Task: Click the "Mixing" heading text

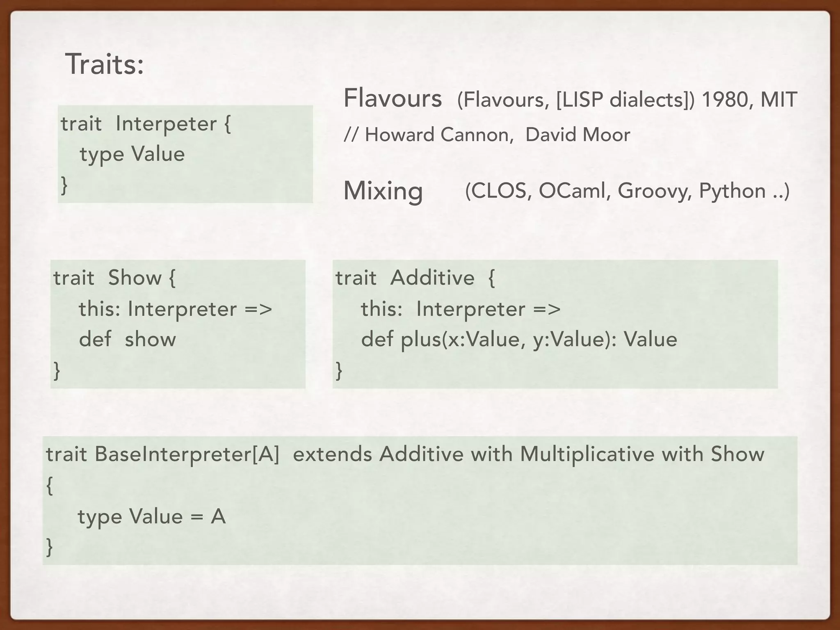Action: click(x=383, y=191)
